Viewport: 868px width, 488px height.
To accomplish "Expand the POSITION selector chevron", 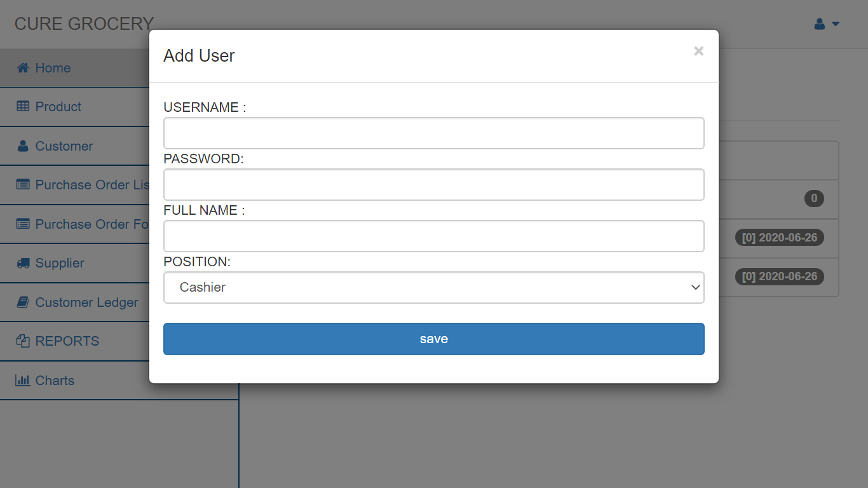I will point(695,287).
